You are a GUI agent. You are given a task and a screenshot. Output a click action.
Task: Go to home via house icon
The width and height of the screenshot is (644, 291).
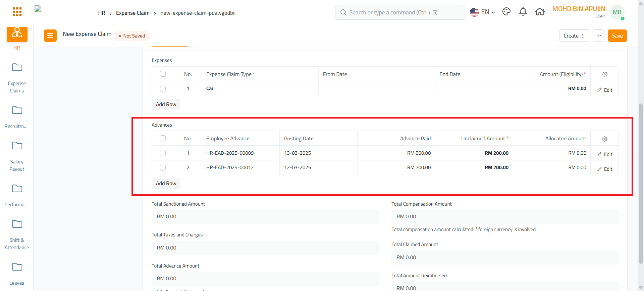click(540, 12)
